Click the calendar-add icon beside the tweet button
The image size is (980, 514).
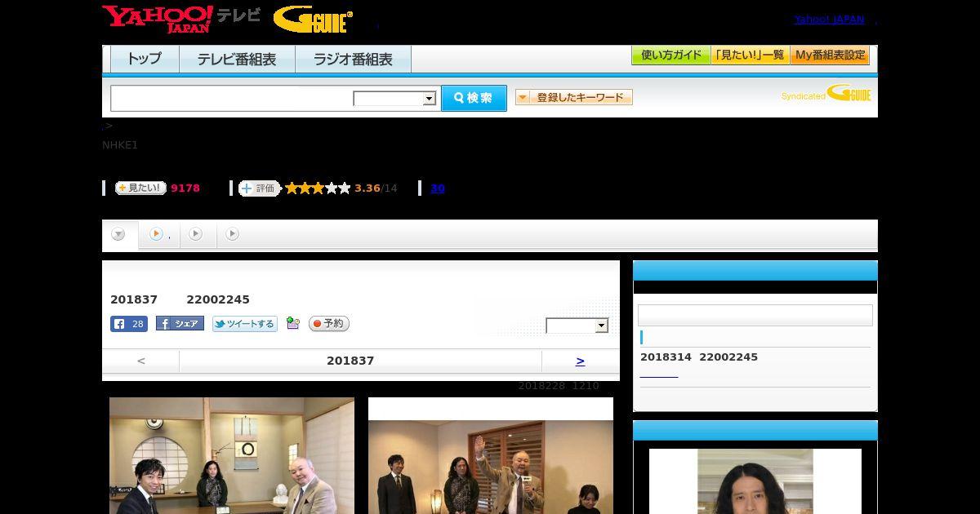point(293,324)
